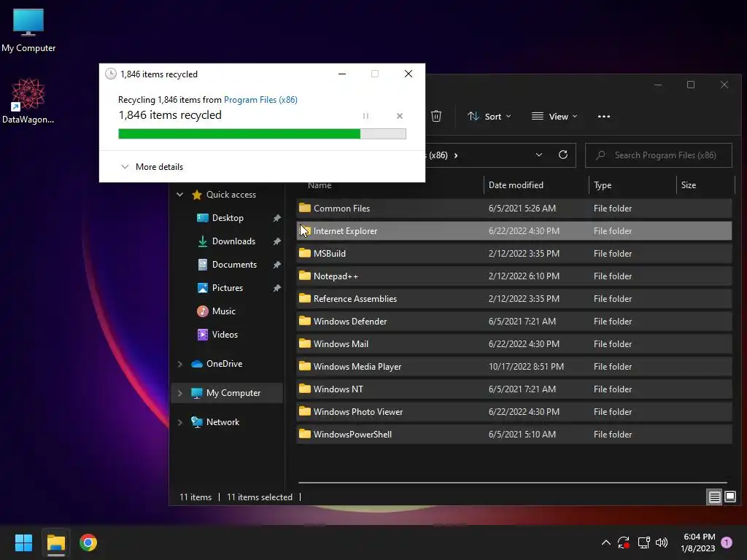Open the Sort menu

[x=489, y=116]
